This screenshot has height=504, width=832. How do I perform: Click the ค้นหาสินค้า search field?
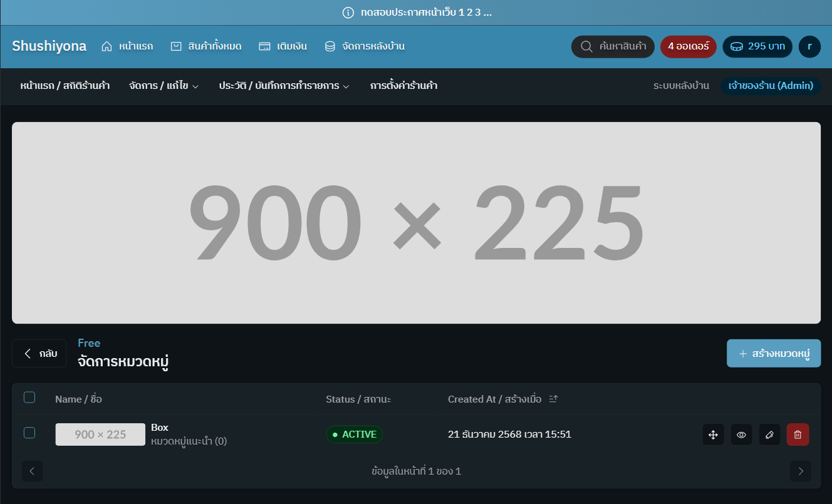[x=613, y=46]
